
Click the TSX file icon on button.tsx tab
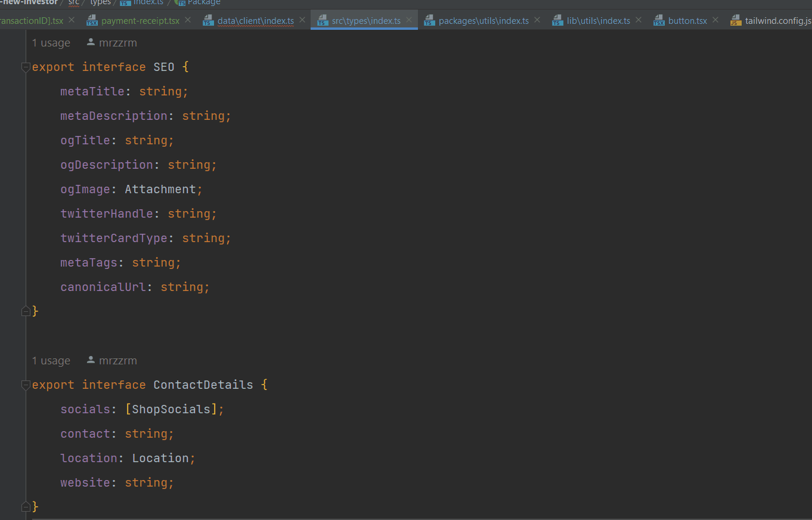click(659, 21)
